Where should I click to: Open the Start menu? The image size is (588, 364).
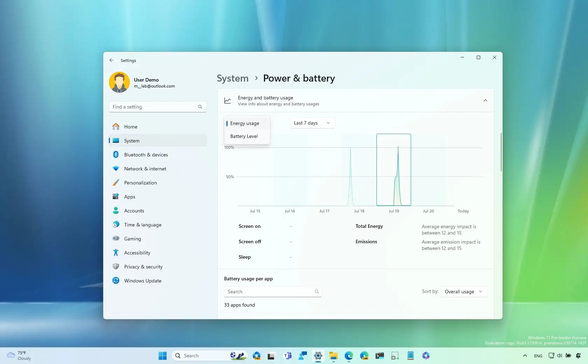[x=162, y=356]
